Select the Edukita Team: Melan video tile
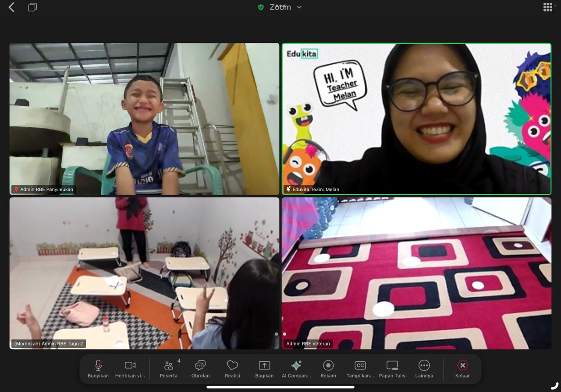Image resolution: width=561 pixels, height=392 pixels. tap(416, 118)
